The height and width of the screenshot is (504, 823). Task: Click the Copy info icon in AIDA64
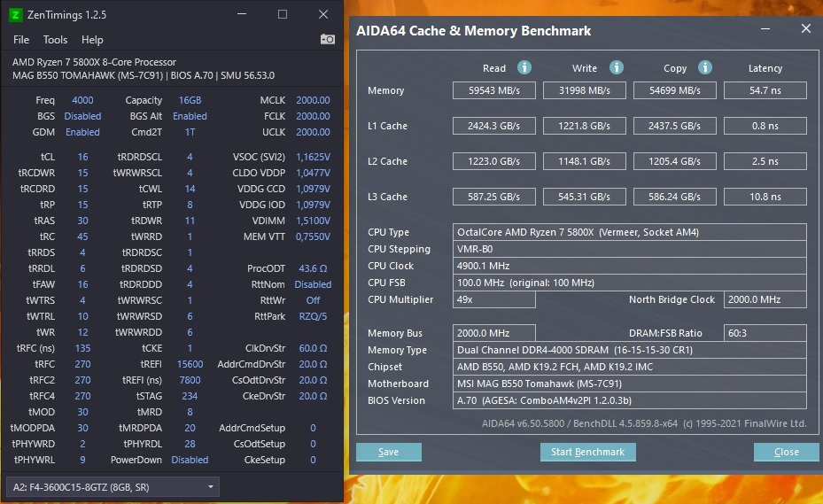(705, 67)
